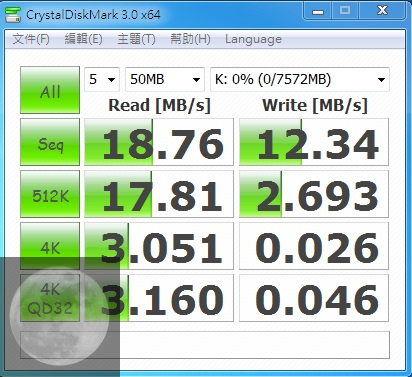Click the CrystalDiskMark app icon in title bar
The image size is (412, 377).
13,14
